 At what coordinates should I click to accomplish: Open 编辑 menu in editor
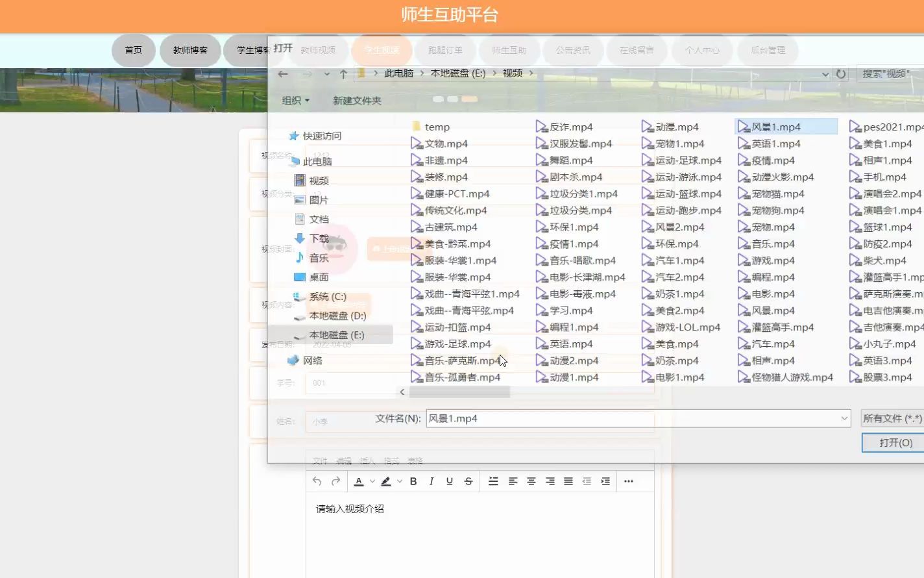[344, 461]
